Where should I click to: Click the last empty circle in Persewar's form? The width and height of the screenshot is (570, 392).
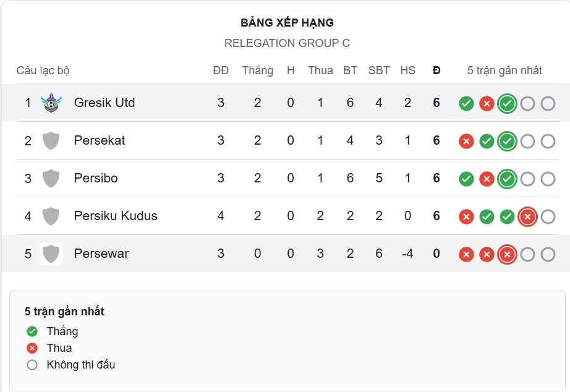(x=547, y=254)
